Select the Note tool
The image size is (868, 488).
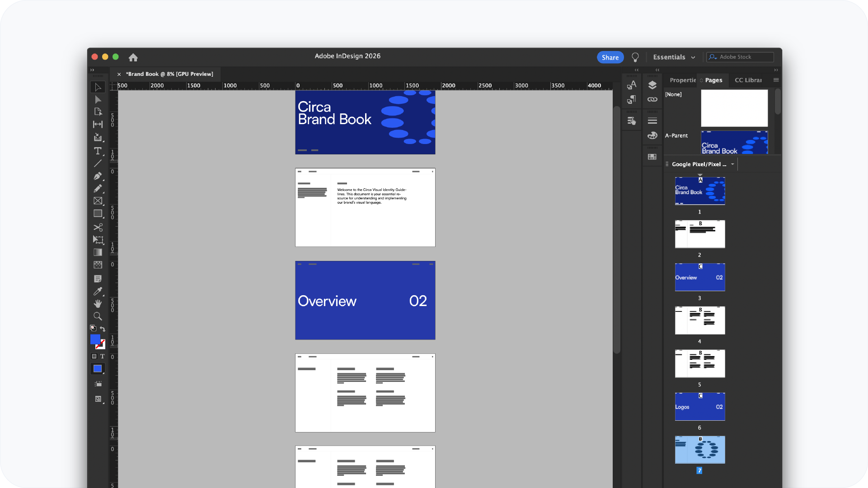point(98,279)
